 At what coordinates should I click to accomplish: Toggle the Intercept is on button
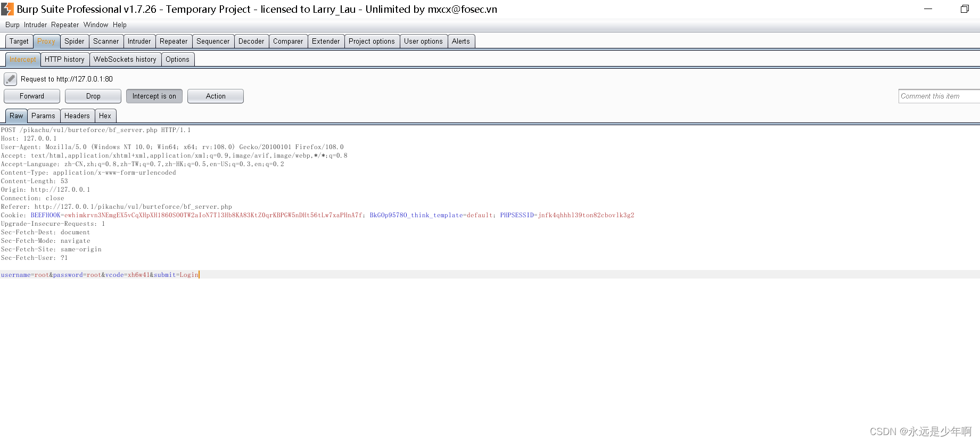click(154, 96)
